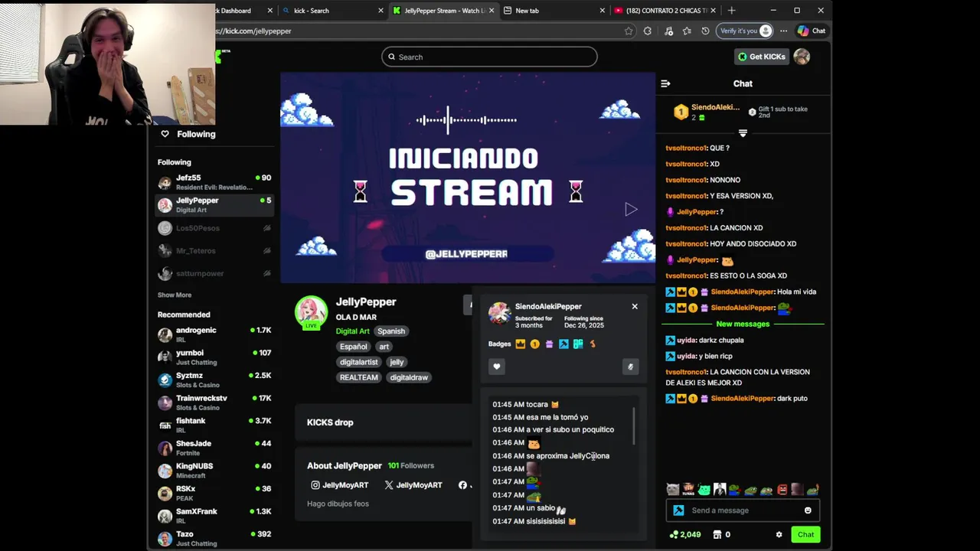Click the crown badge in user card

(521, 344)
